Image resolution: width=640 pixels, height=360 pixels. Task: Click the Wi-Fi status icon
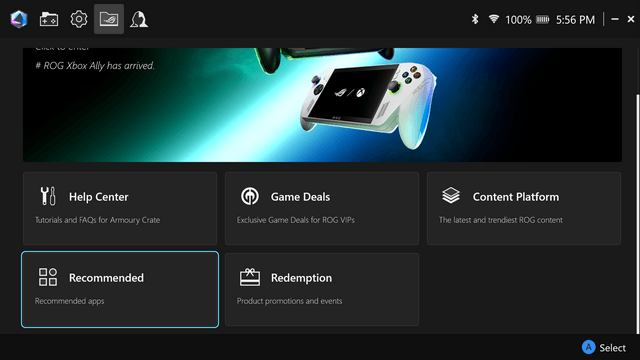pyautogui.click(x=493, y=19)
